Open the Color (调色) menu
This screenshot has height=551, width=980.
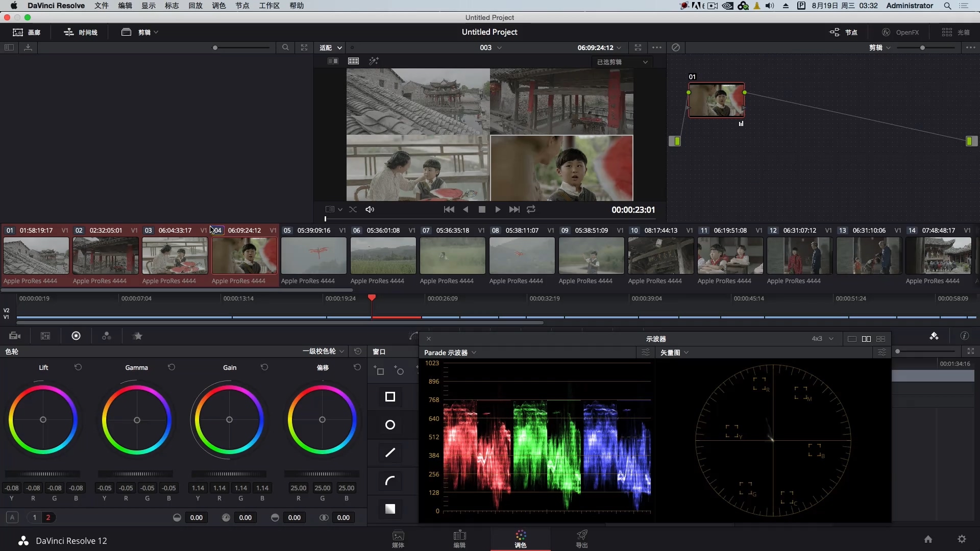point(218,6)
